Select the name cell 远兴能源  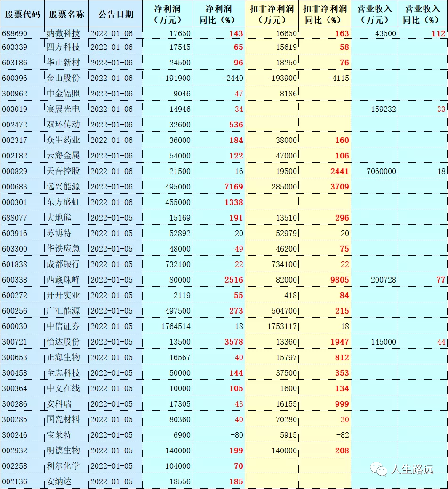[66, 187]
